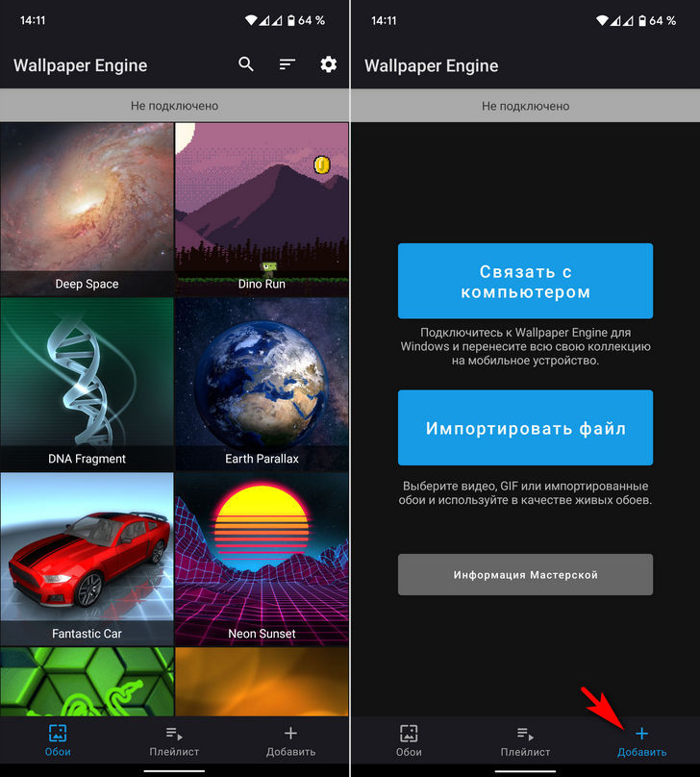Tap battery indicator in left status bar
Image resolution: width=700 pixels, height=777 pixels.
click(306, 20)
